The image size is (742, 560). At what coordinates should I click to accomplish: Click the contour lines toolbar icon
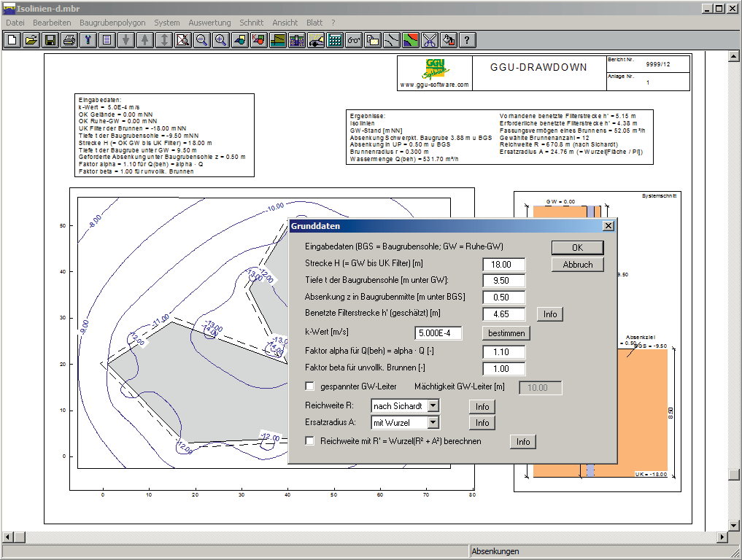pos(391,40)
